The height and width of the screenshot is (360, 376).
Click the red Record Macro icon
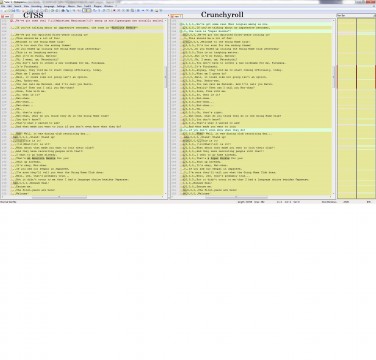(x=114, y=10)
